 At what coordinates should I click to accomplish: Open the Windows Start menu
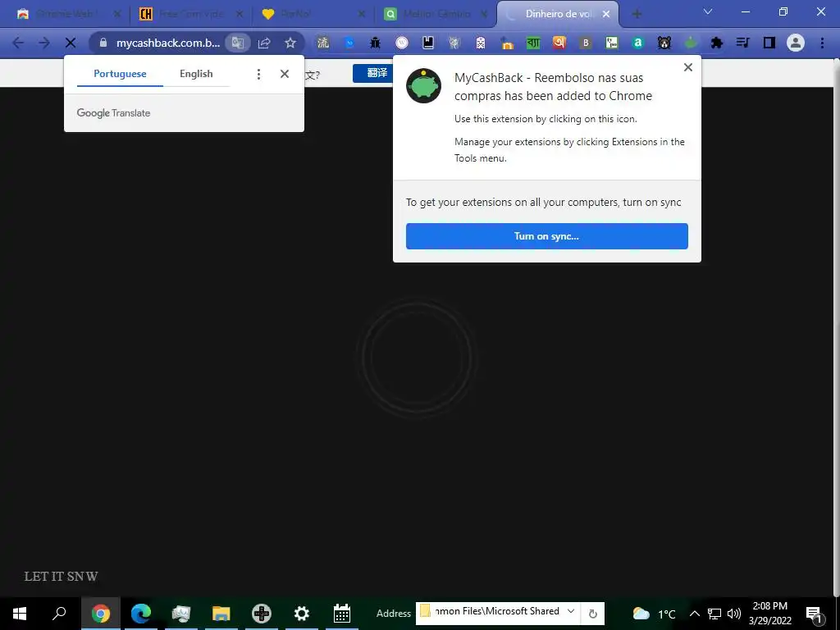tap(20, 614)
